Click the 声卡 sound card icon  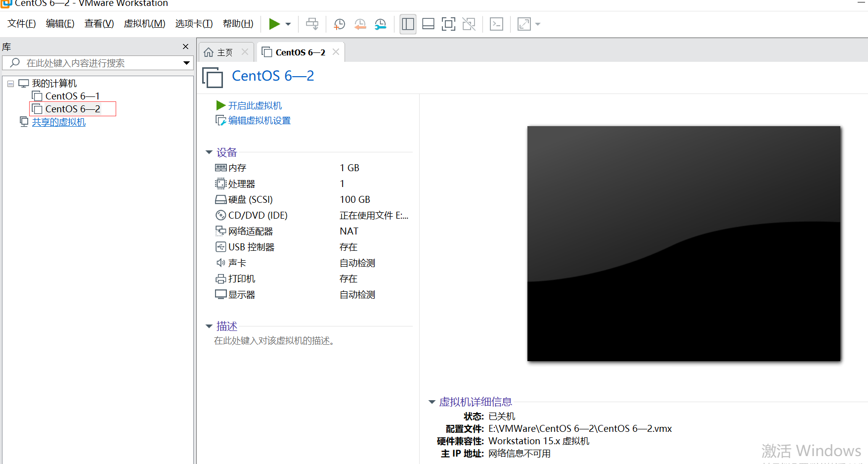220,263
